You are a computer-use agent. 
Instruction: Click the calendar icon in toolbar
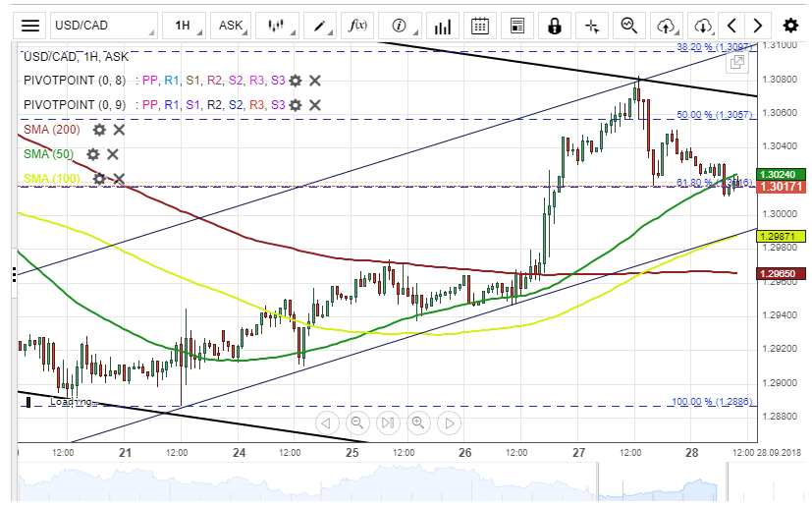[x=479, y=26]
